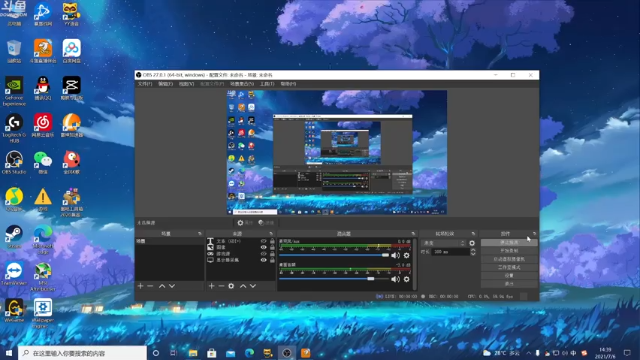Move source up in Sources panel
The height and width of the screenshot is (360, 640).
click(243, 286)
